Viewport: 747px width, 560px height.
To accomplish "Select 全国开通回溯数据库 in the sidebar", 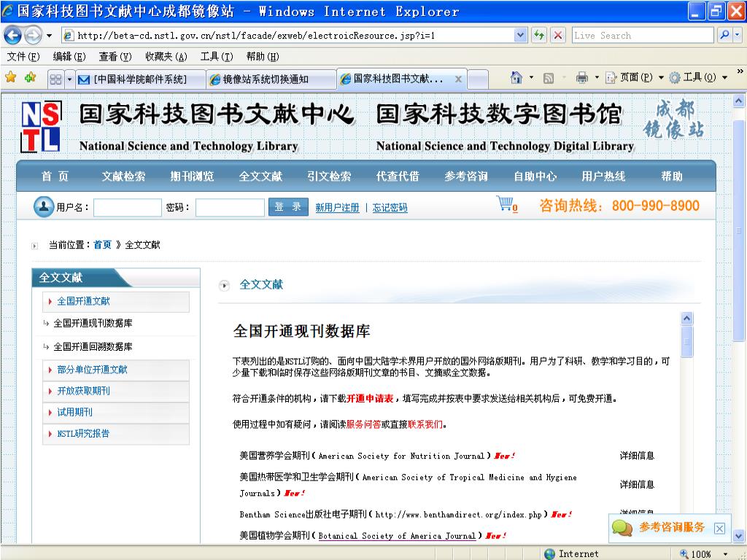I will pos(93,346).
